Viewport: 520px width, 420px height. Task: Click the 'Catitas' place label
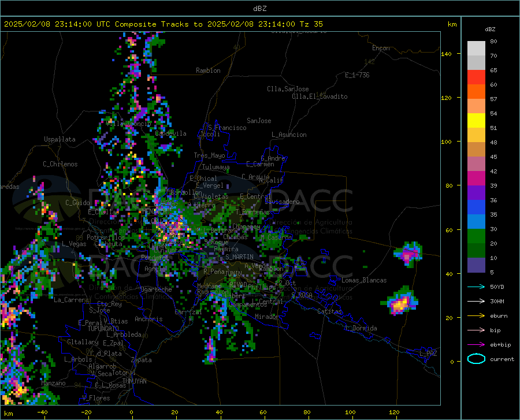[x=329, y=311]
